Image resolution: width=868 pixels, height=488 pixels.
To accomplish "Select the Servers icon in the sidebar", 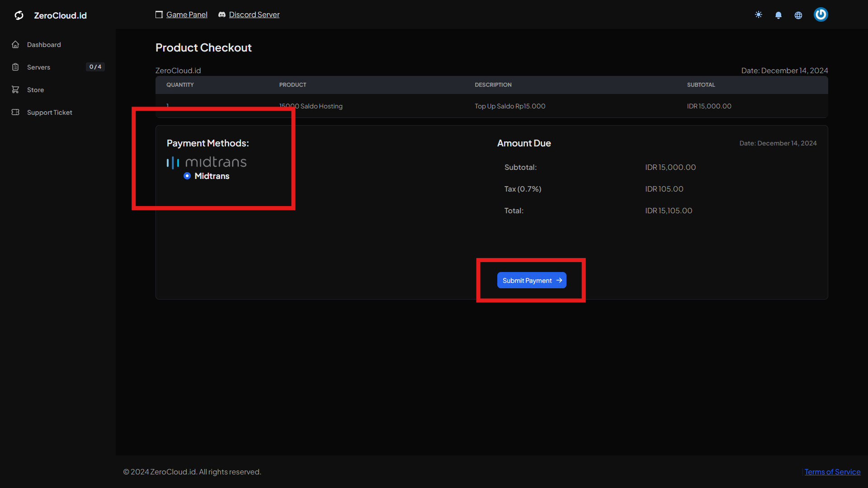I will tap(15, 66).
